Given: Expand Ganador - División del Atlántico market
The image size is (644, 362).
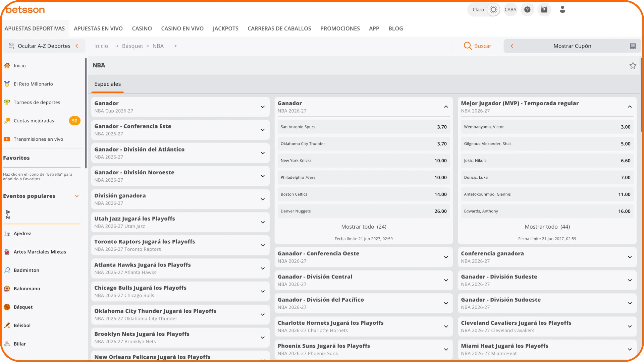Looking at the screenshot, I should click(x=180, y=153).
